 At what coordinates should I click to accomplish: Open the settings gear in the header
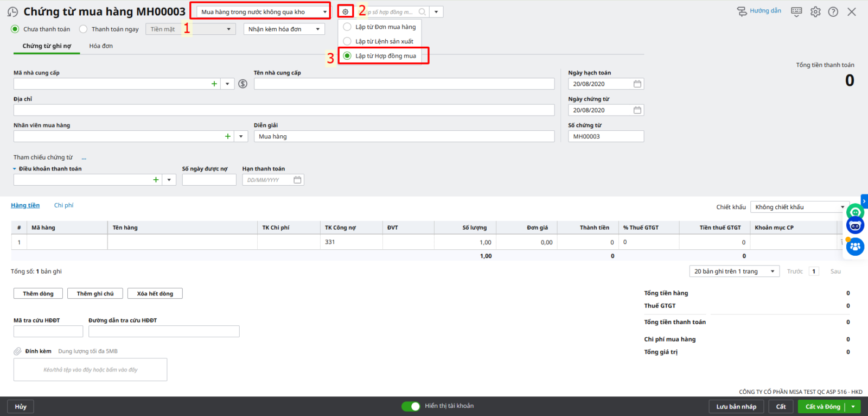815,12
